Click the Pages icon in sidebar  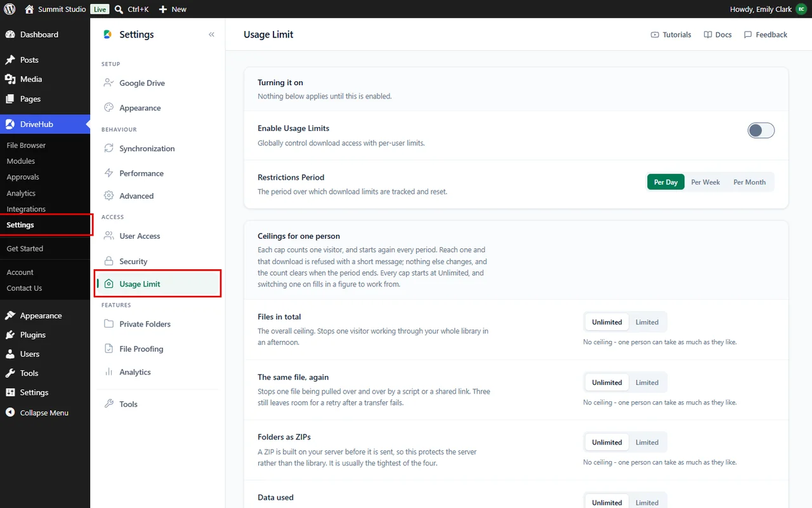tap(10, 99)
